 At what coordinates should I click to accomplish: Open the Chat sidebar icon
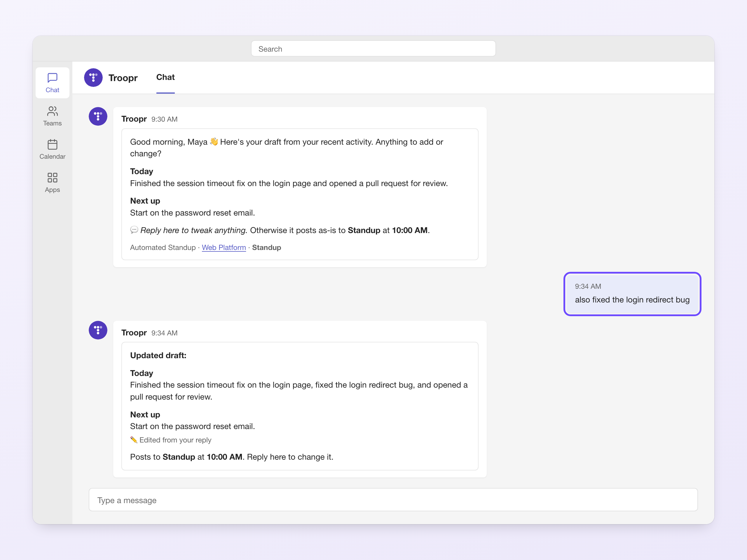[x=52, y=83]
